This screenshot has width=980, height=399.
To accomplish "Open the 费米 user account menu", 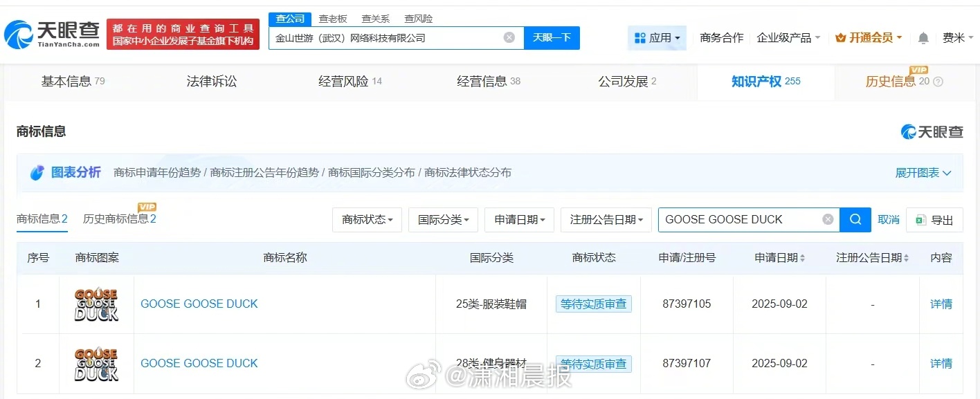I will tap(958, 38).
